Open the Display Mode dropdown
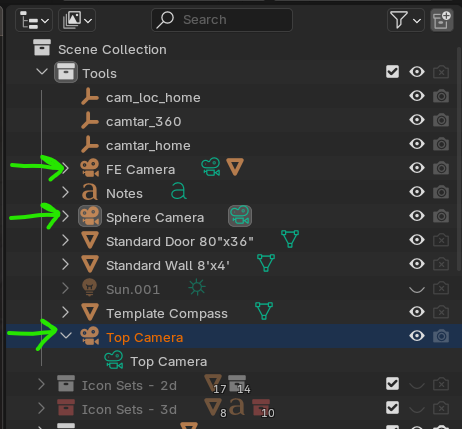462x429 pixels. coord(77,20)
